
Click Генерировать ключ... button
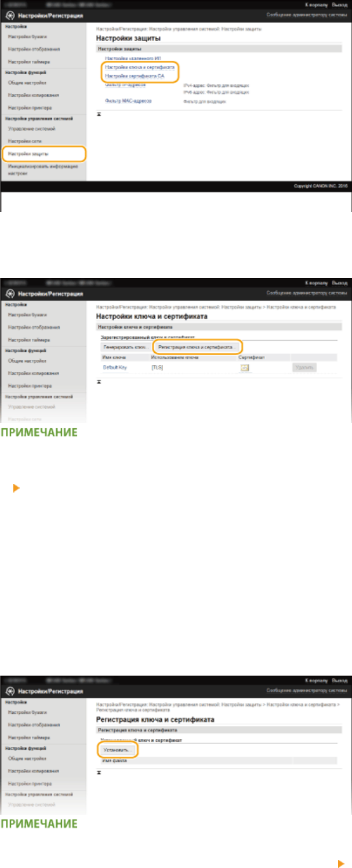click(125, 347)
